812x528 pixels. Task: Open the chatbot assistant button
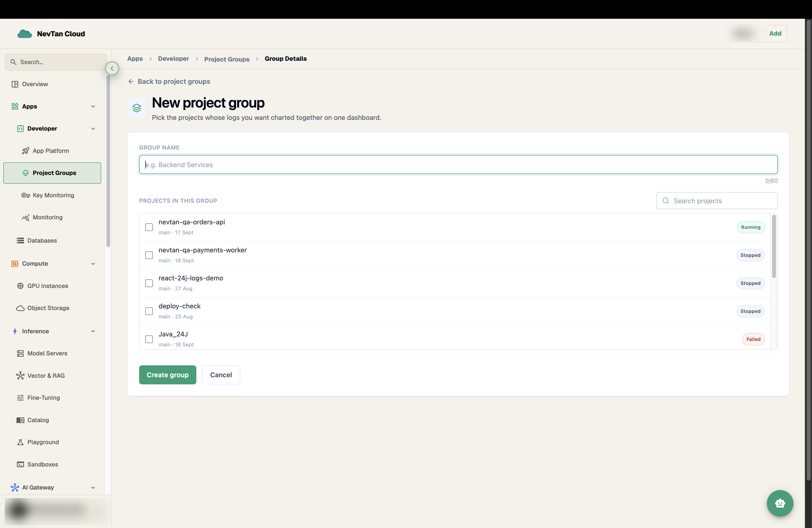(x=780, y=503)
